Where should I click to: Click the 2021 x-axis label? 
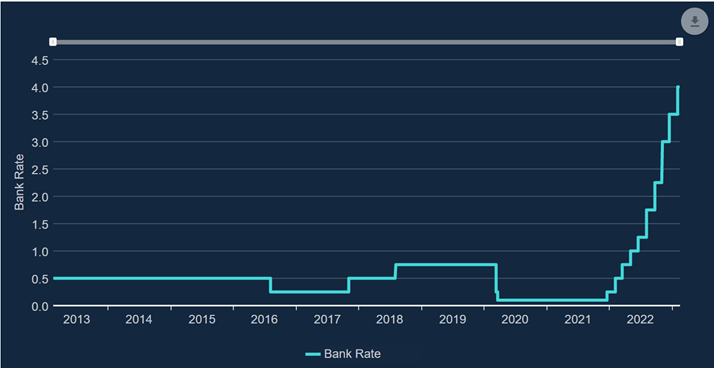pos(578,319)
